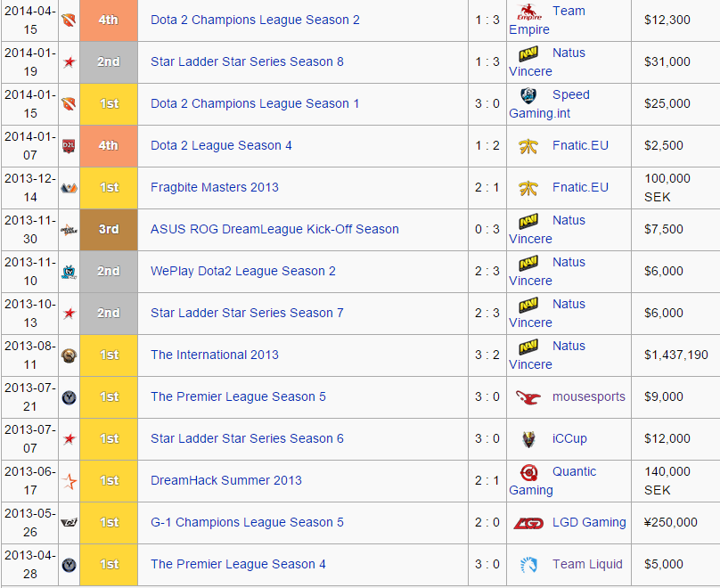Open Dota 2 Champions League Season 2 link
This screenshot has width=720, height=588.
coord(255,20)
